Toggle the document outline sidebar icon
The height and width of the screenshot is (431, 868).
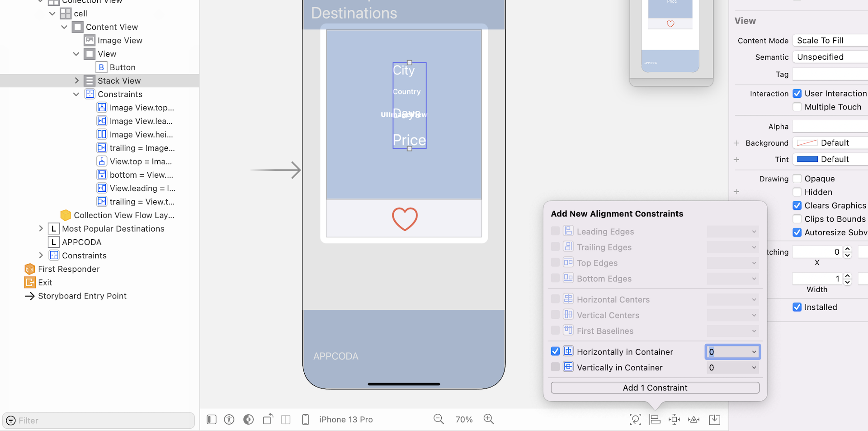[x=212, y=420]
